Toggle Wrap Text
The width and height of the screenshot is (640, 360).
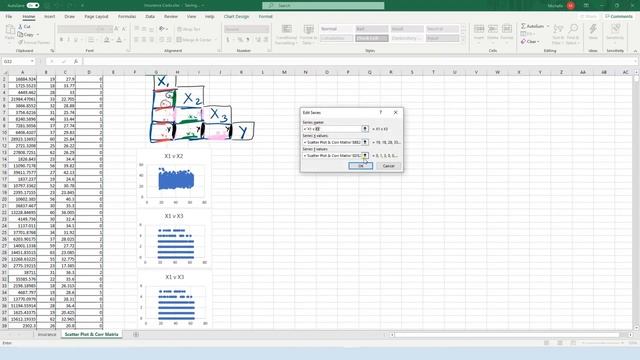pos(189,29)
